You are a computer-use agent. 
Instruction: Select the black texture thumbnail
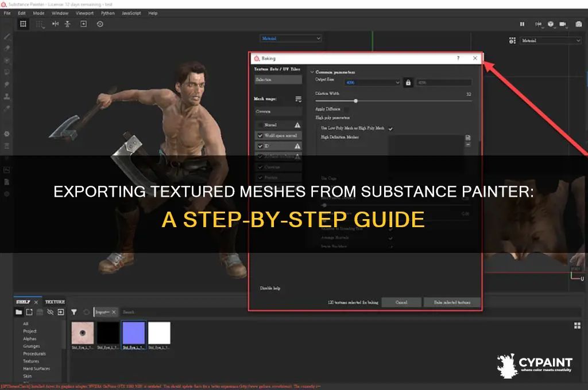pos(108,333)
